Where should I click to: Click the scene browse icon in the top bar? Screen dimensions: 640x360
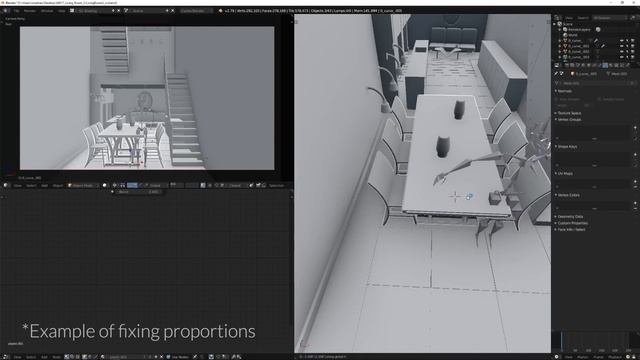pos(127,10)
